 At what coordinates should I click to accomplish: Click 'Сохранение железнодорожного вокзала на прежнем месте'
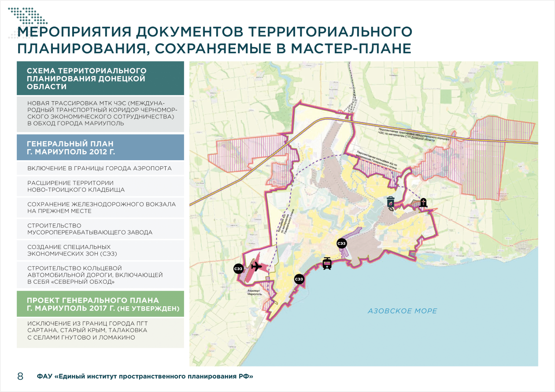coord(100,208)
